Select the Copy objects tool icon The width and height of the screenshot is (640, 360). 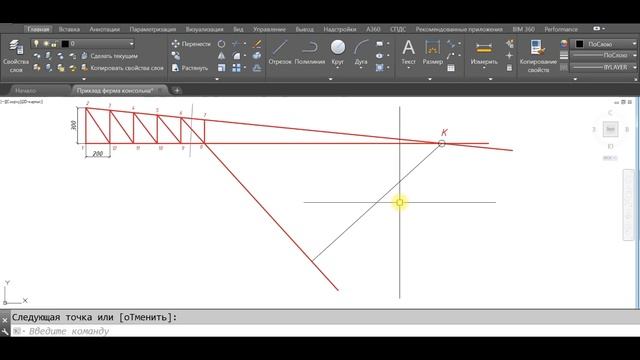tap(176, 56)
